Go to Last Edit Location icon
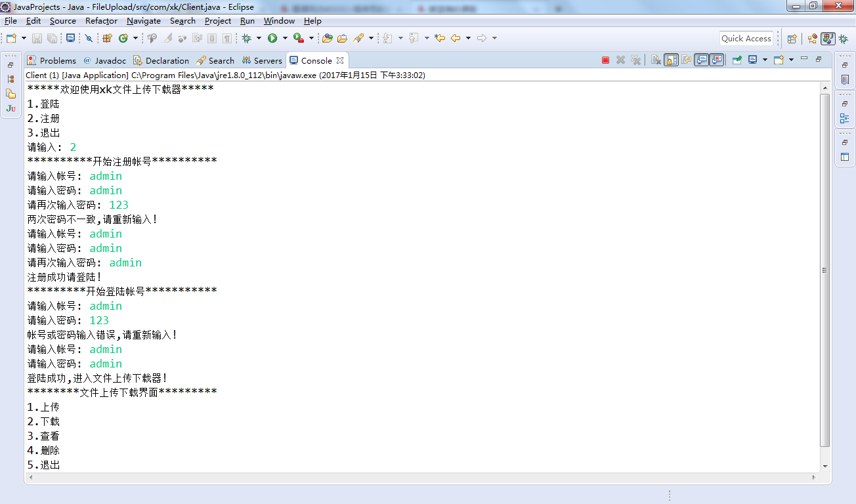The height and width of the screenshot is (504, 856). coord(440,38)
